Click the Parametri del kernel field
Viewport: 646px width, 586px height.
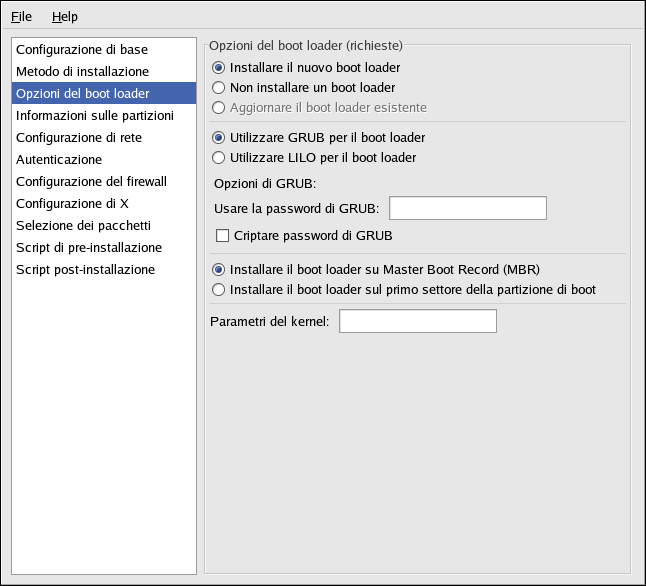pyautogui.click(x=418, y=321)
